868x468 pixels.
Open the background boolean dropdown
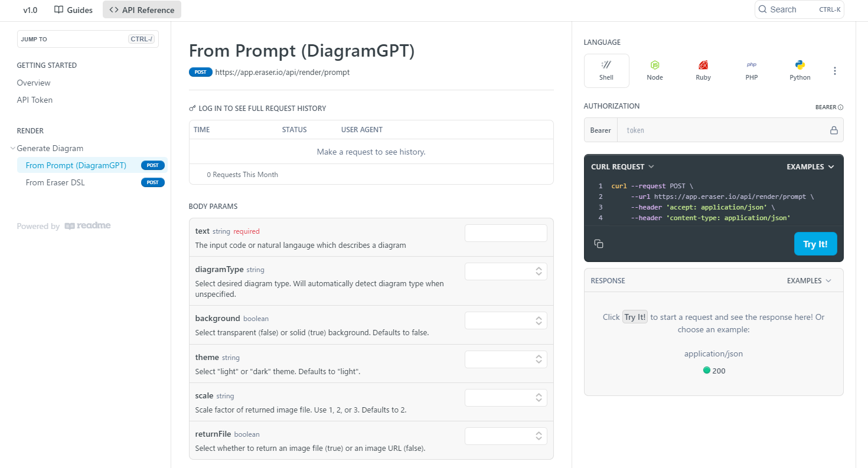point(506,320)
